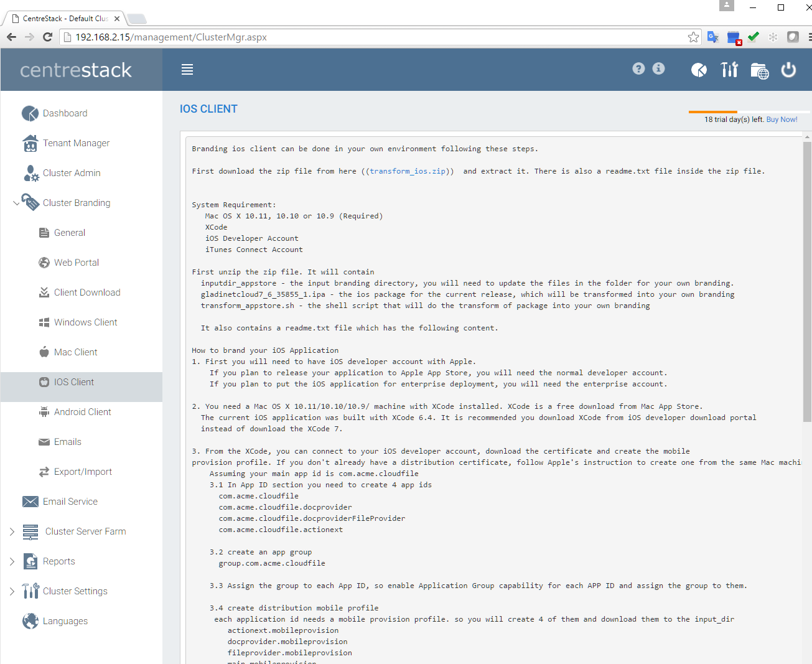
Task: Open the Emails branding item
Action: [x=67, y=442]
